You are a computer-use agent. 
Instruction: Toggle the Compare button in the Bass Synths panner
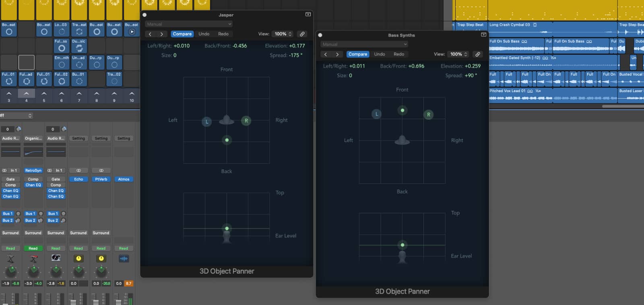click(358, 54)
